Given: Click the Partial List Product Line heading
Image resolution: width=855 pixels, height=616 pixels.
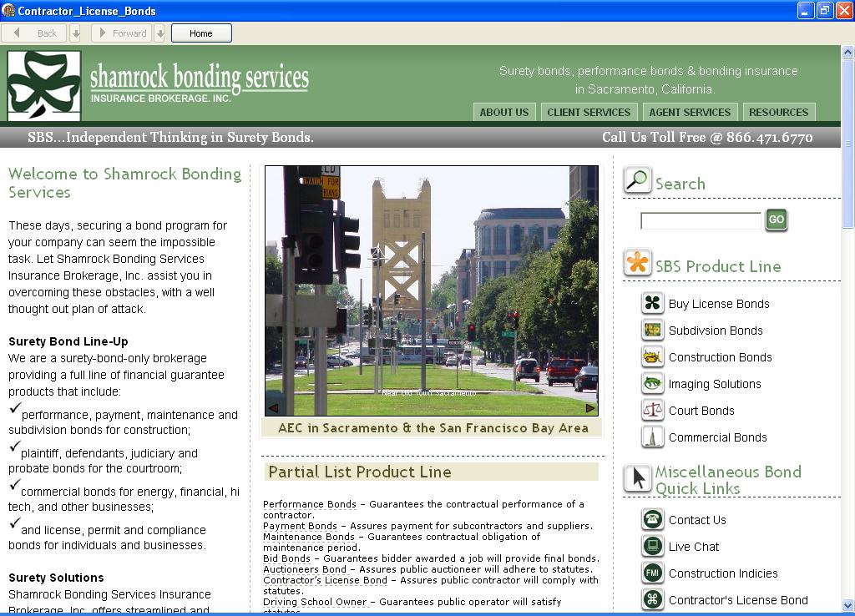Looking at the screenshot, I should (x=360, y=472).
